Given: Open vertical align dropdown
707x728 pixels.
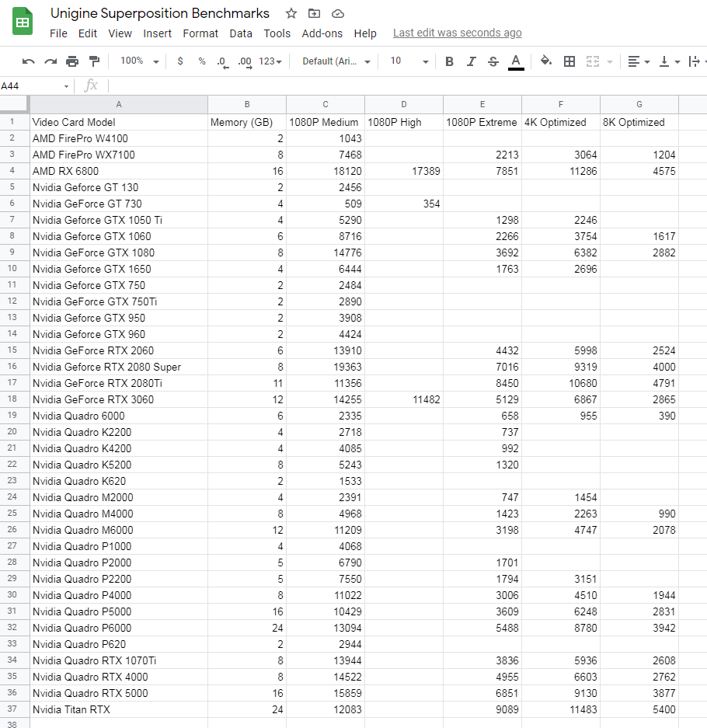Looking at the screenshot, I should (670, 61).
